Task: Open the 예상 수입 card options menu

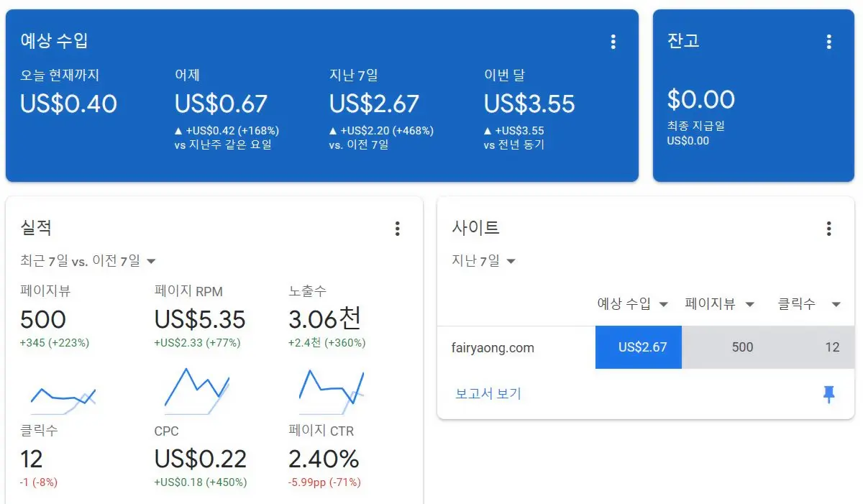Action: click(613, 41)
